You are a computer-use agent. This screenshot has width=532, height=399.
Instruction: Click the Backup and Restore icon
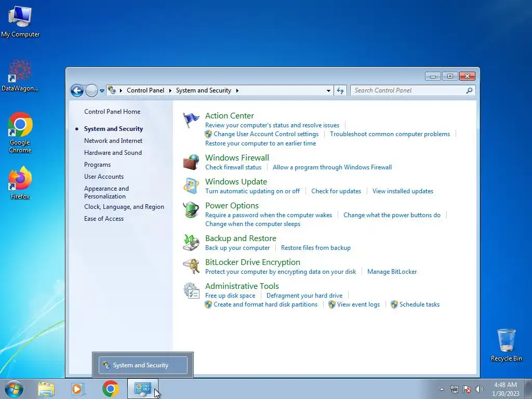pyautogui.click(x=191, y=243)
